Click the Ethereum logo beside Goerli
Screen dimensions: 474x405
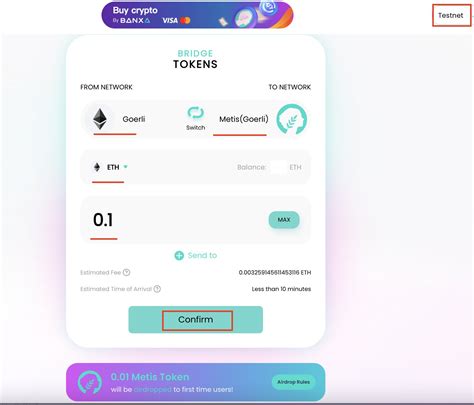100,119
